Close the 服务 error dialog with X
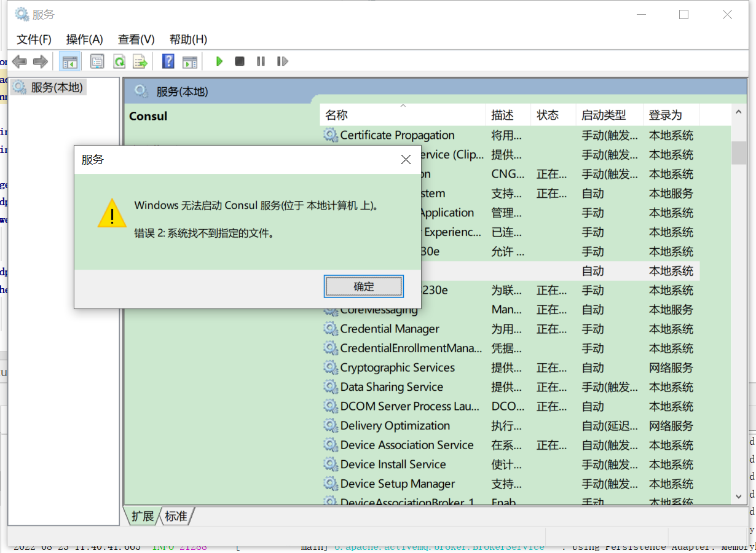The width and height of the screenshot is (756, 553). (406, 160)
